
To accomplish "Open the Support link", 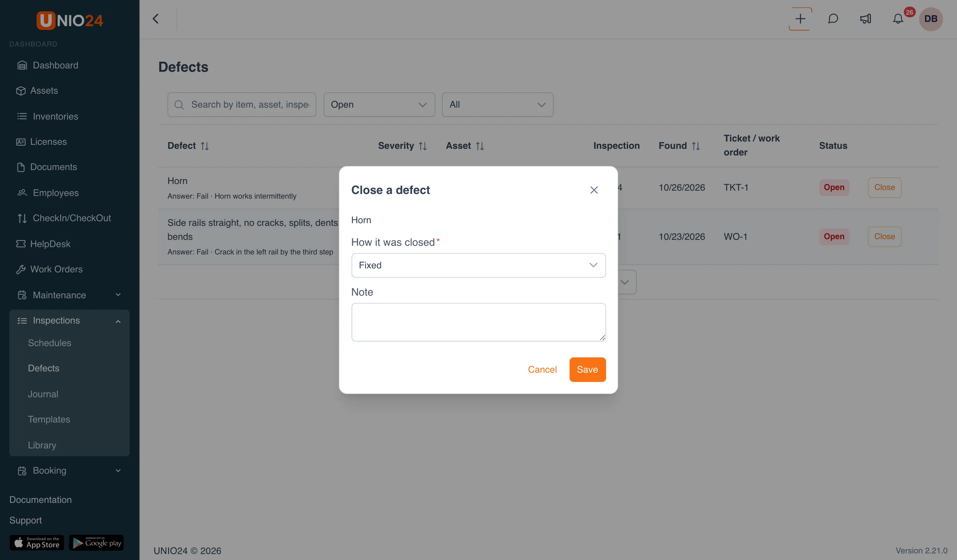I will (x=26, y=520).
